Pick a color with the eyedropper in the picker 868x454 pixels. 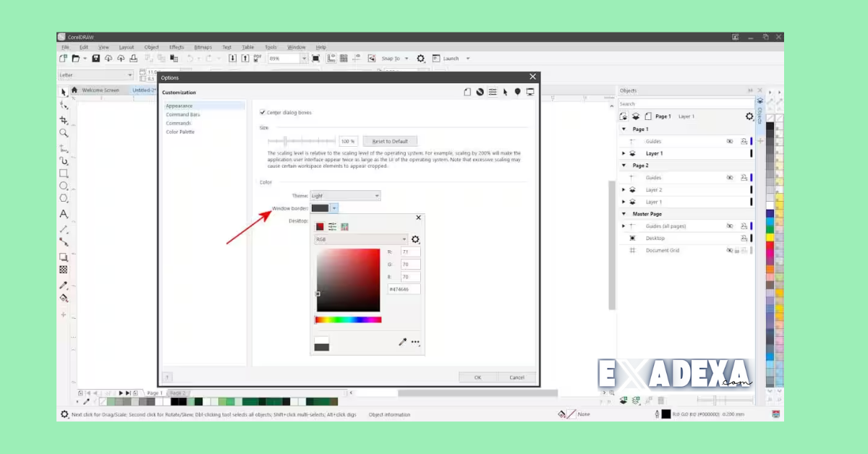[402, 341]
